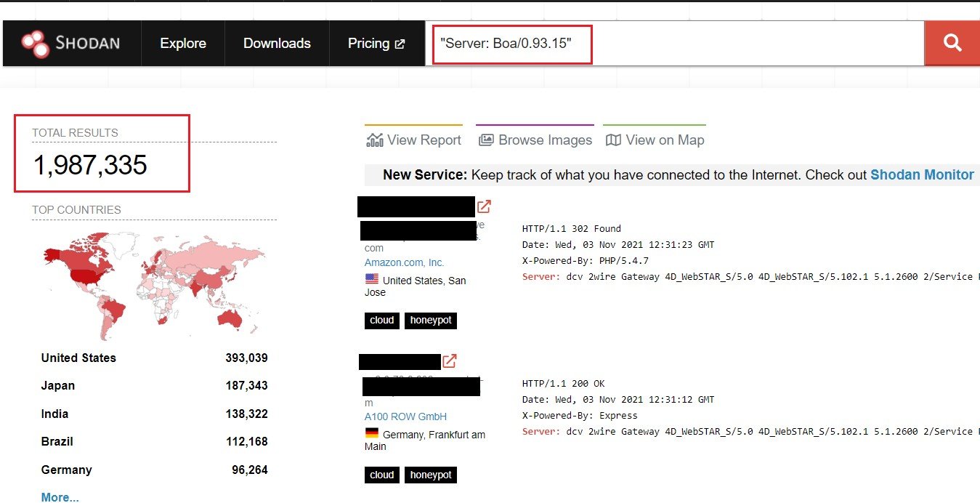Screen dimensions: 980x503
Task: Click the Shodan logo icon
Action: click(34, 44)
